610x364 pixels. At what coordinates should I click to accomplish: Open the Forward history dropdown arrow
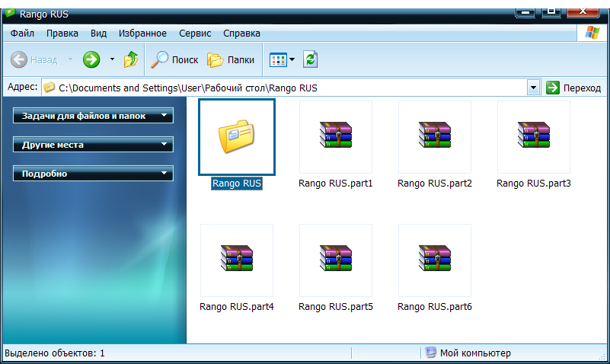(x=112, y=59)
